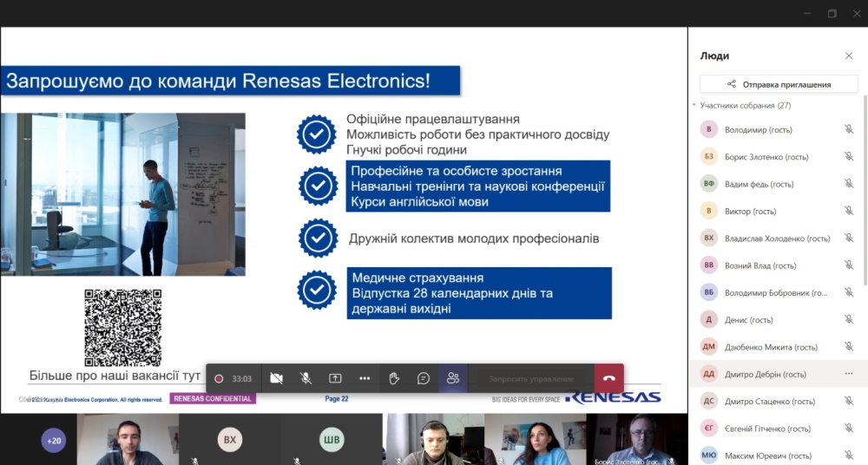
Task: Toggle the camera off icon in call toolbar
Action: click(276, 378)
